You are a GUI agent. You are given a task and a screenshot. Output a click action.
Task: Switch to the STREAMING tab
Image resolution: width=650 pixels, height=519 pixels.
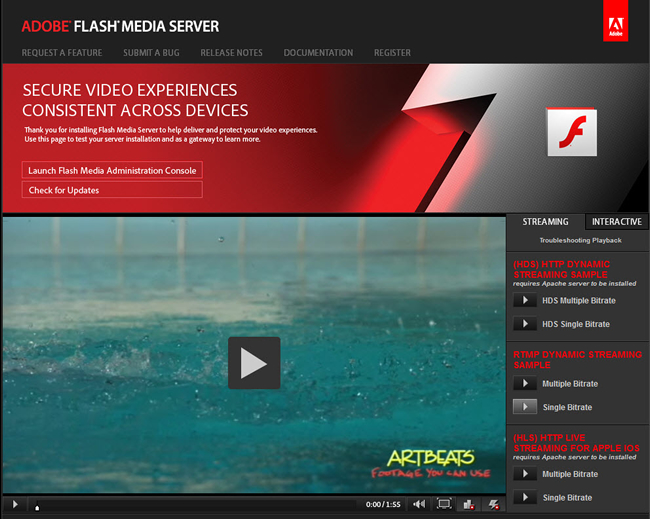545,222
